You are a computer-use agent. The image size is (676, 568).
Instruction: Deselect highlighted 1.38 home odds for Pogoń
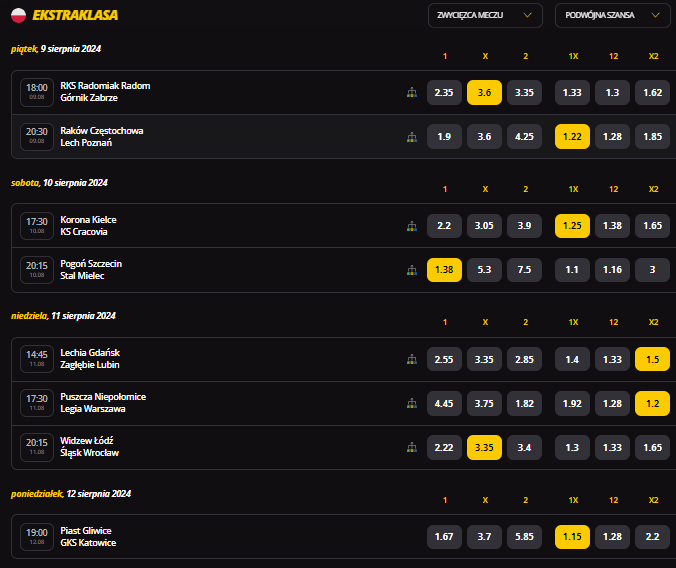444,270
